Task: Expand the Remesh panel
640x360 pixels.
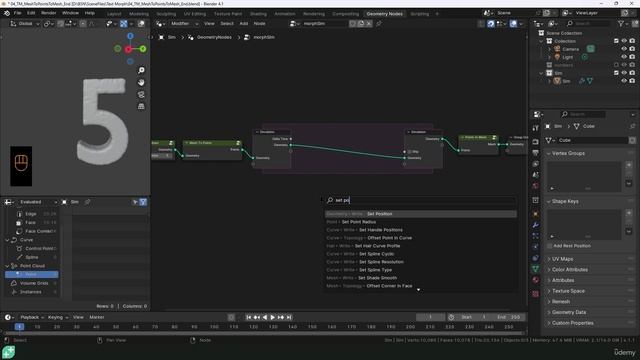Action: pos(560,302)
